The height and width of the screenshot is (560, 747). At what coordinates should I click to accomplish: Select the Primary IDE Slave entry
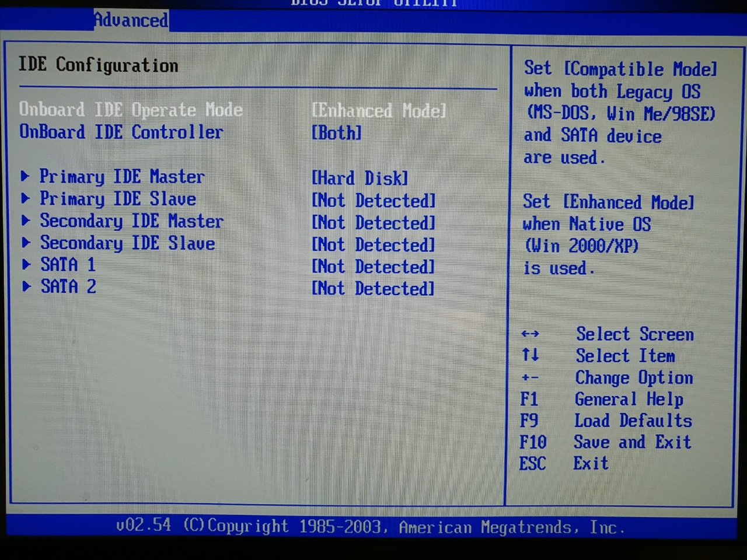coord(117,199)
